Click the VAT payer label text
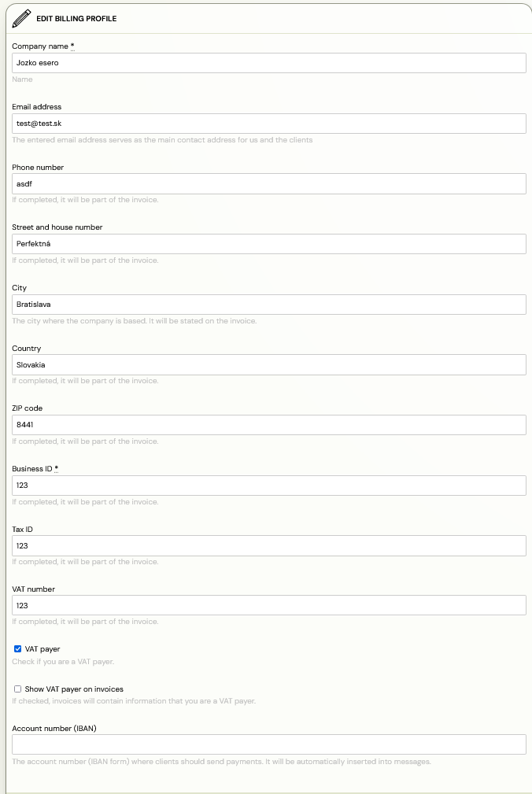Image resolution: width=532 pixels, height=794 pixels. tap(42, 648)
